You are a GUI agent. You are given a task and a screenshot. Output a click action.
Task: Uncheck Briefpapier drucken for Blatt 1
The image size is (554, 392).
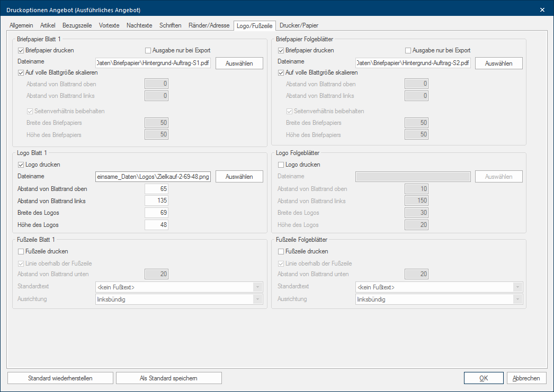(22, 50)
